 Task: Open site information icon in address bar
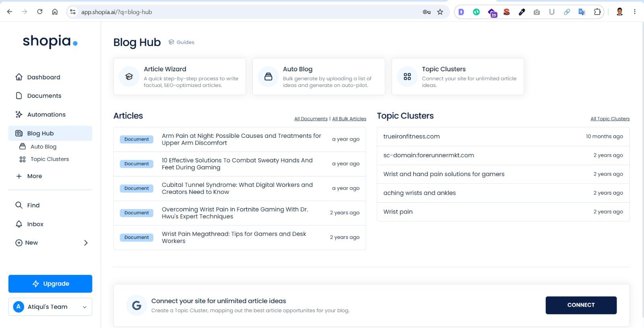(73, 12)
